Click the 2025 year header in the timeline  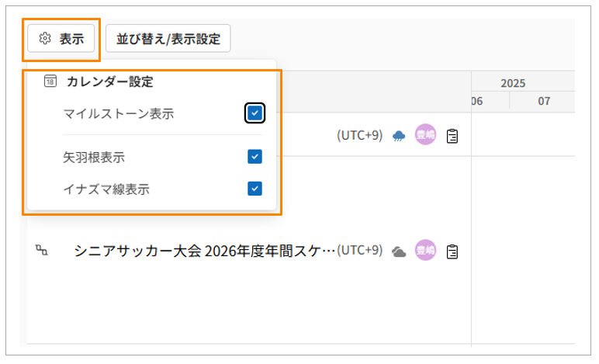(x=512, y=83)
